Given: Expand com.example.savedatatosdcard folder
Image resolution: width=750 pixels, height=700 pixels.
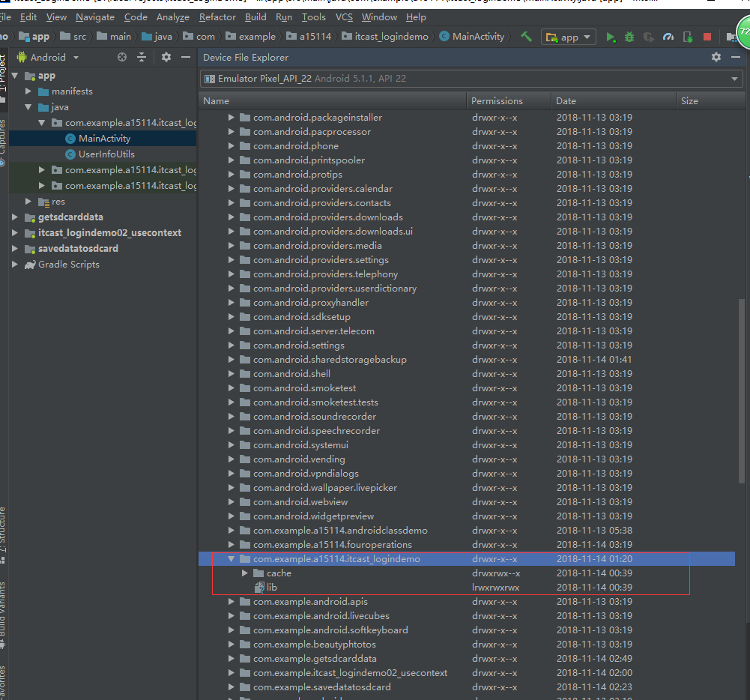Looking at the screenshot, I should click(x=231, y=687).
